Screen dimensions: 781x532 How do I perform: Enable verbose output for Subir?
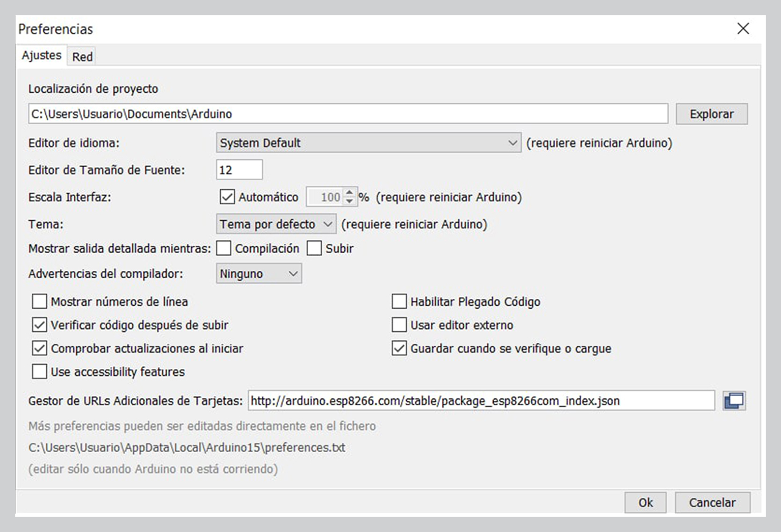(x=314, y=248)
